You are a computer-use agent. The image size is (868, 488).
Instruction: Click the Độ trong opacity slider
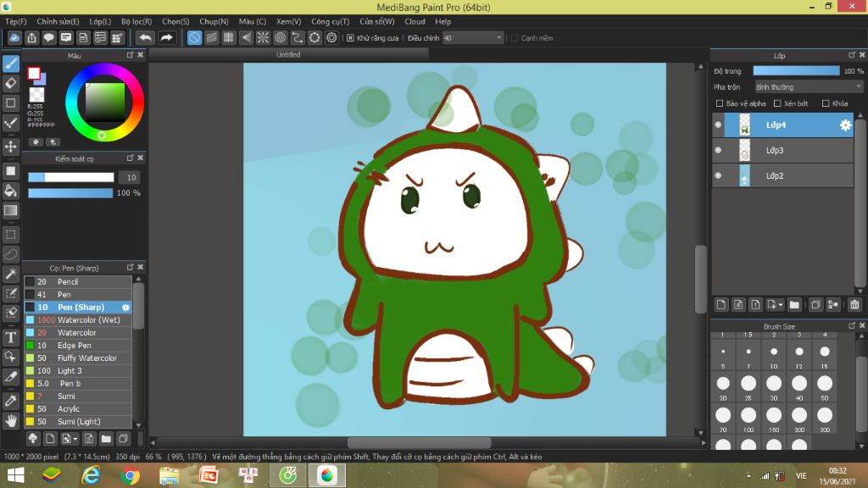tap(796, 71)
